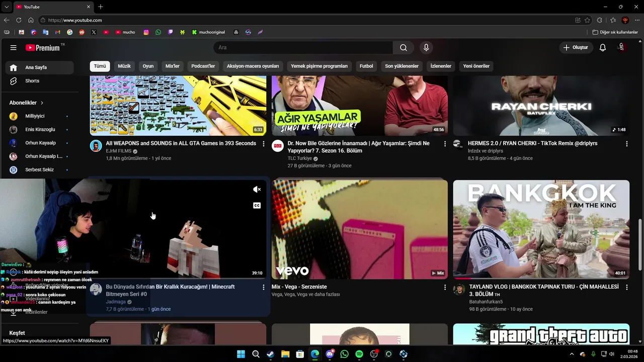The height and width of the screenshot is (362, 644).
Task: Open Spotify from the taskbar
Action: [x=359, y=354]
